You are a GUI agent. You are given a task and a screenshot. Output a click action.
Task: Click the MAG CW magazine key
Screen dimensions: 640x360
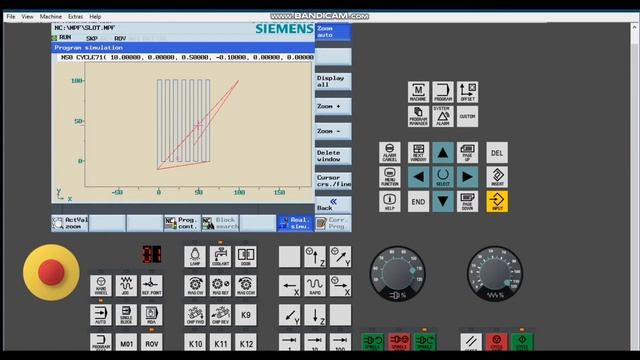(195, 285)
